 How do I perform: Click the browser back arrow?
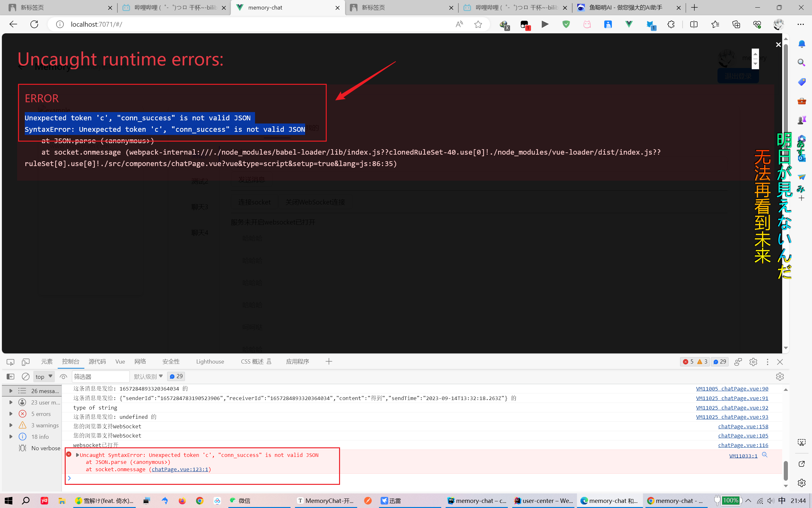pyautogui.click(x=13, y=24)
